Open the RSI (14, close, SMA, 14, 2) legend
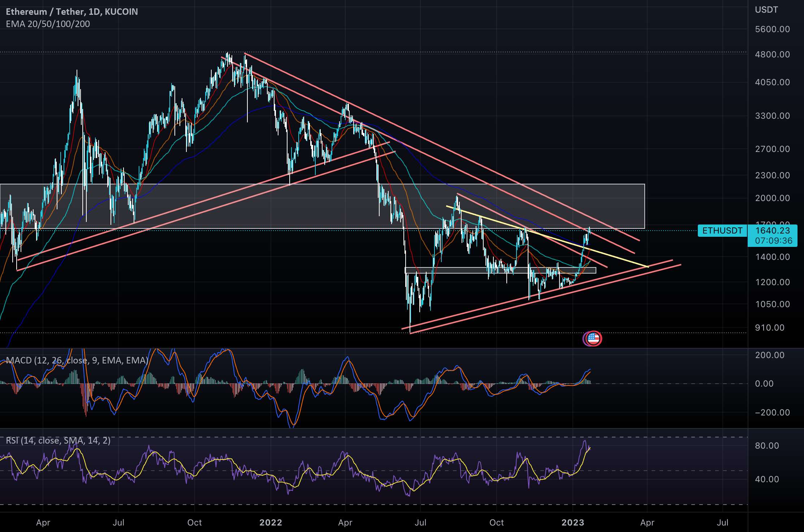This screenshot has width=804, height=532. click(x=58, y=440)
